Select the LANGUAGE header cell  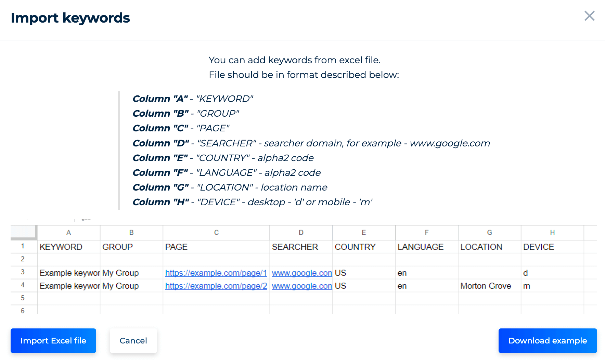[427, 247]
